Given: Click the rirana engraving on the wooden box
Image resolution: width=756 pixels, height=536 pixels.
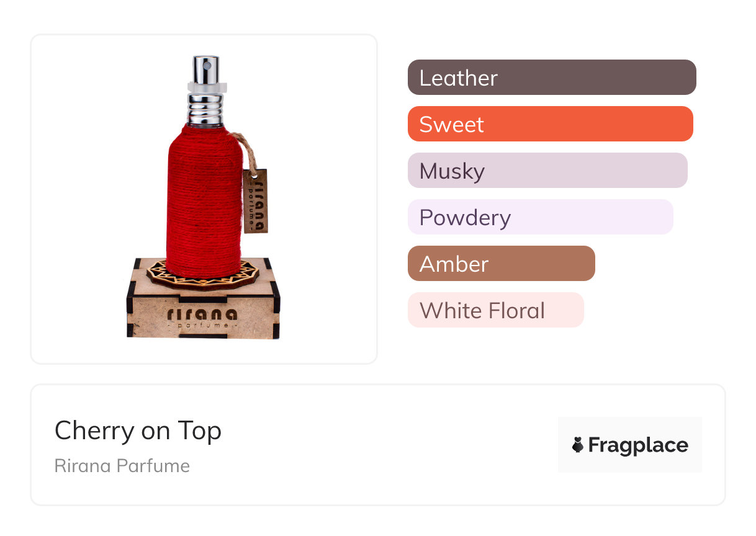Looking at the screenshot, I should pos(202,312).
